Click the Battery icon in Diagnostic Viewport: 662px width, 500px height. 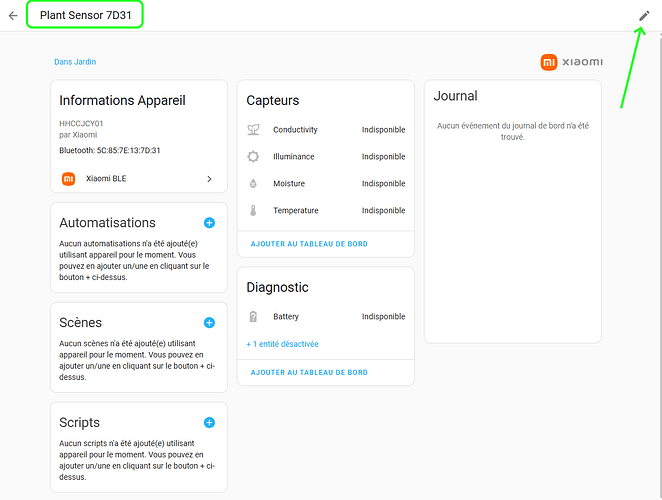253,317
